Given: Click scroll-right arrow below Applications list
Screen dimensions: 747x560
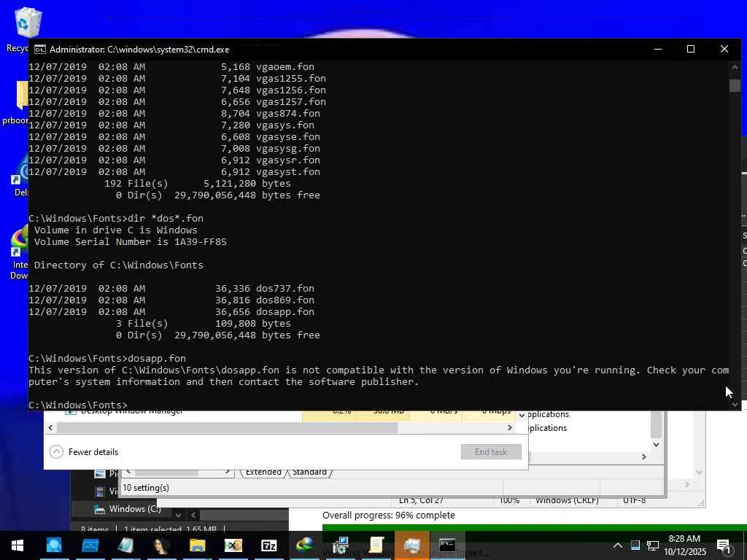Looking at the screenshot, I should (x=644, y=456).
